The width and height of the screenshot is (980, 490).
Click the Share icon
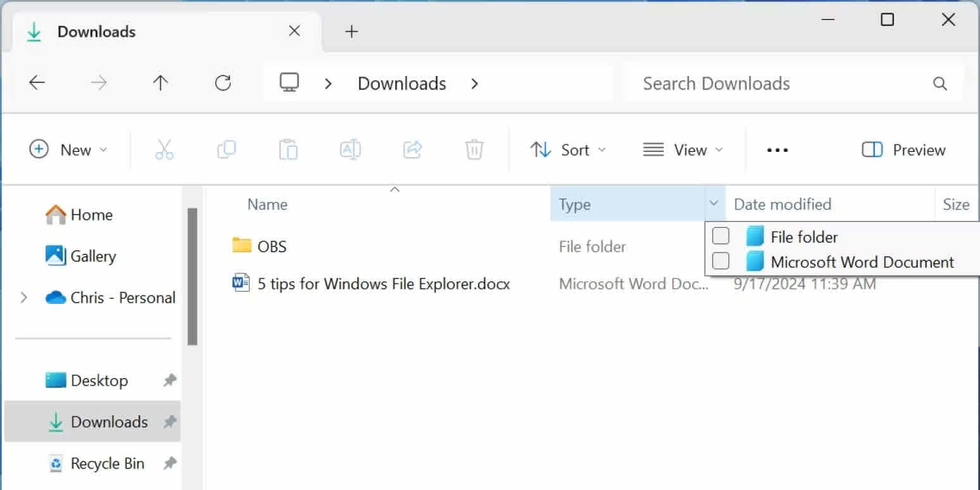pyautogui.click(x=411, y=149)
